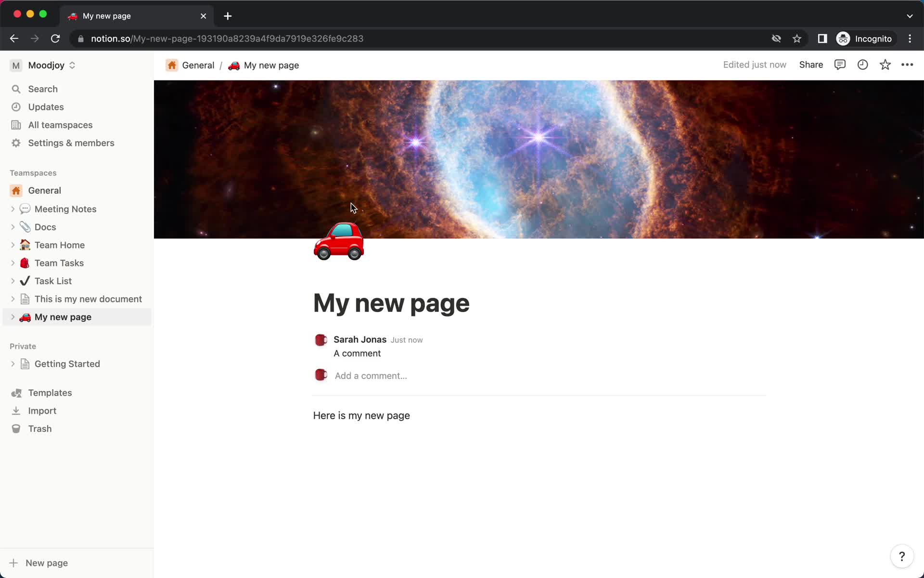This screenshot has width=924, height=578.
Task: Click the Add a comment input field
Action: (x=371, y=376)
